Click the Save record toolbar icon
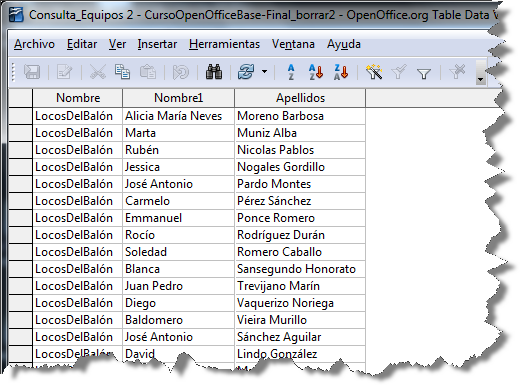The width and height of the screenshot is (520, 385). pos(32,72)
